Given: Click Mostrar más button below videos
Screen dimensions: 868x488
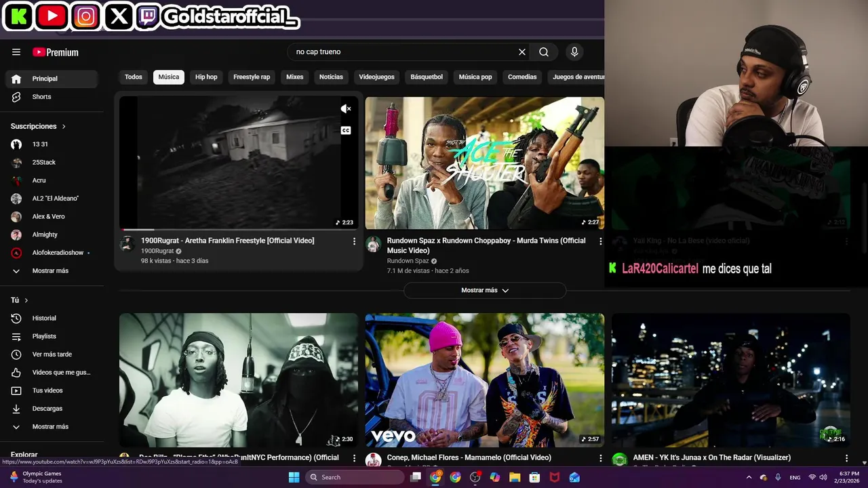Looking at the screenshot, I should (x=485, y=290).
